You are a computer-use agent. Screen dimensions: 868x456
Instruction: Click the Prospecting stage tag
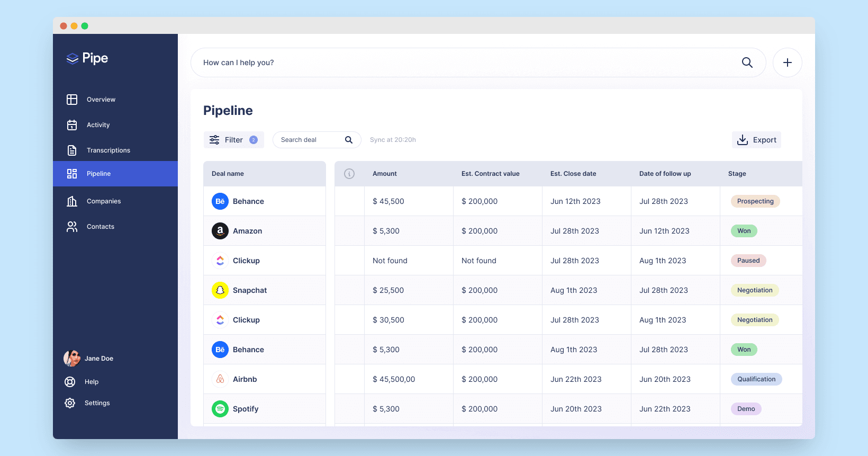(x=755, y=201)
